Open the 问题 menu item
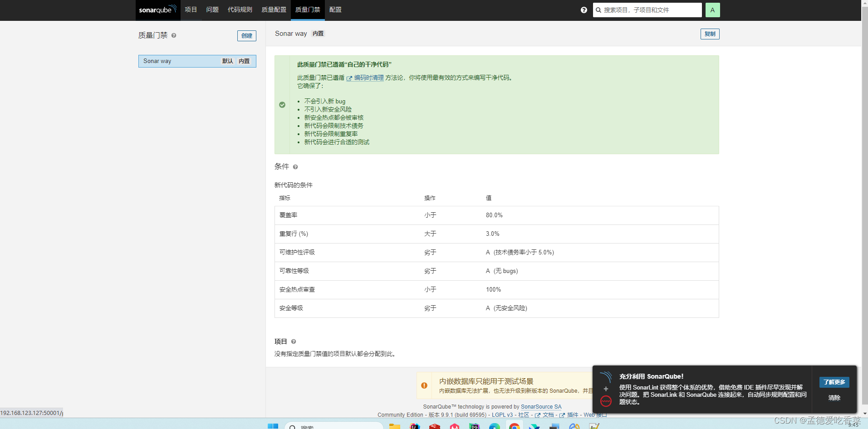The width and height of the screenshot is (868, 429). pyautogui.click(x=212, y=10)
